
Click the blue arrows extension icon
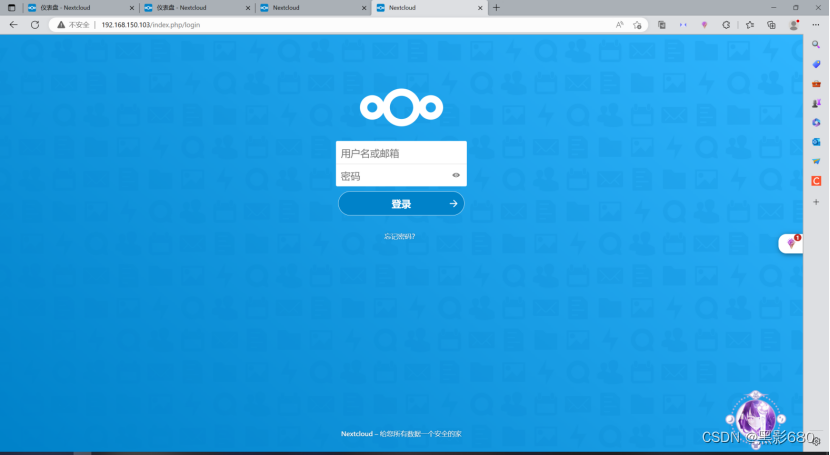[683, 25]
